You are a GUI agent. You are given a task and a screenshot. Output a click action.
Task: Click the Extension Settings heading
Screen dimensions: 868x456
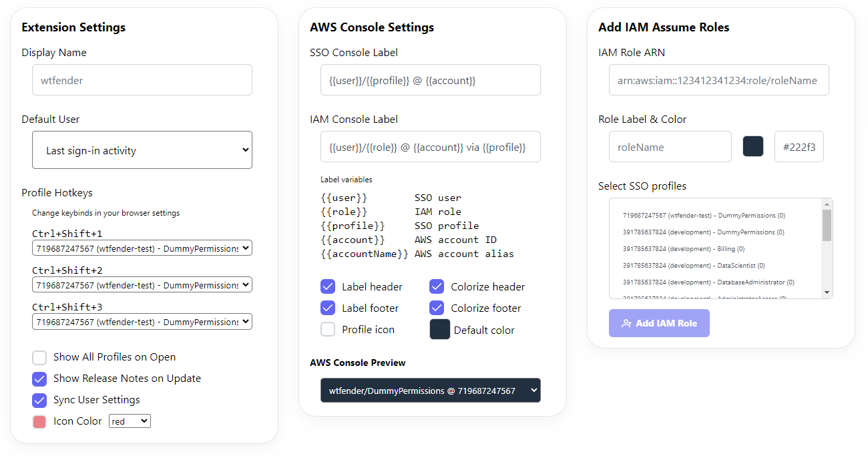coord(73,27)
